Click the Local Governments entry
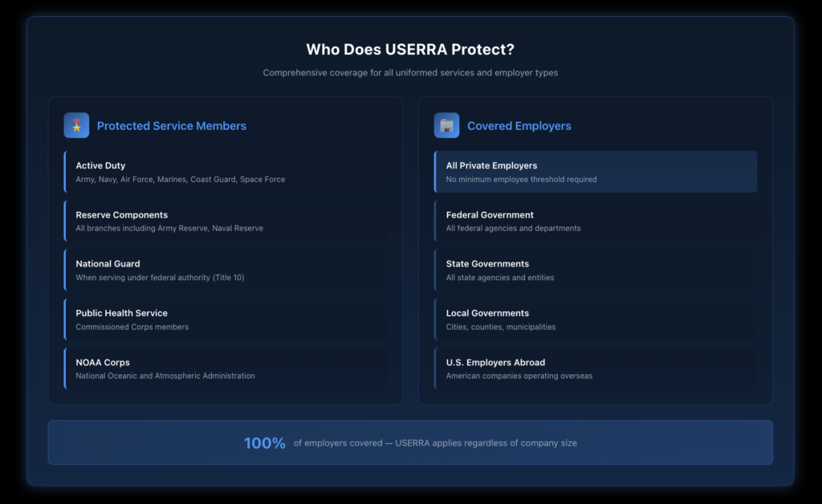 596,319
